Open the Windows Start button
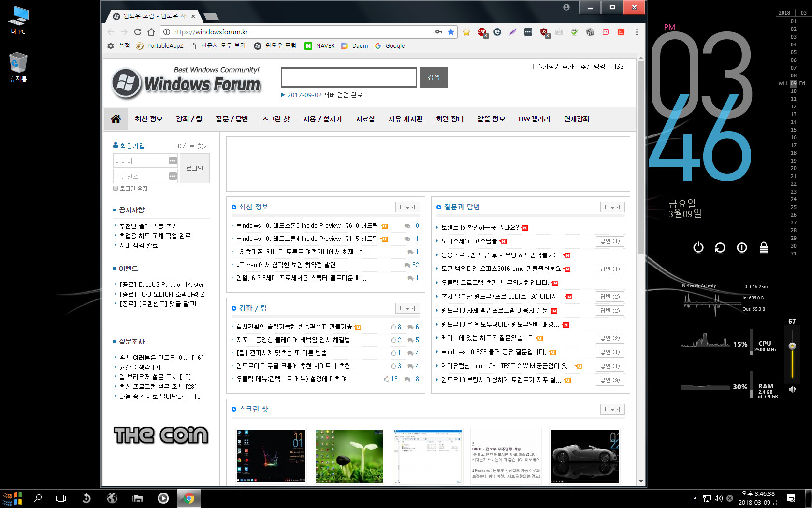This screenshot has width=812, height=508. 13,498
